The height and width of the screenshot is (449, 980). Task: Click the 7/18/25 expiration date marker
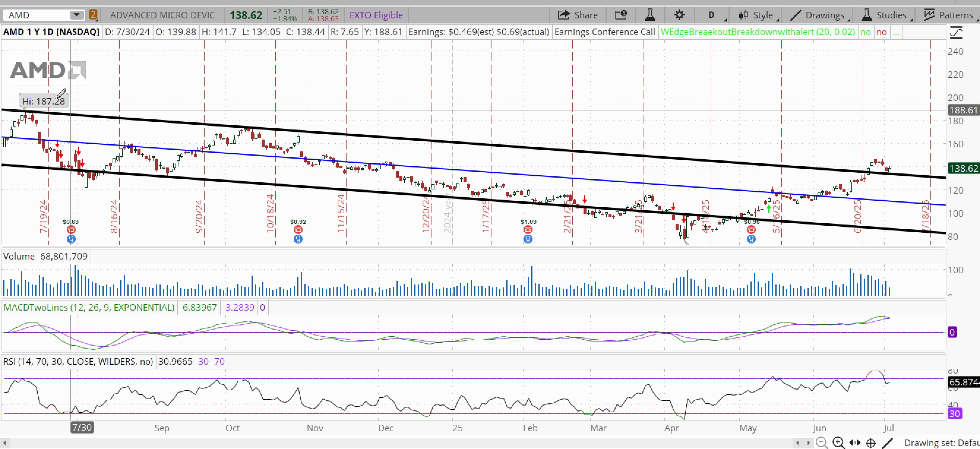925,216
